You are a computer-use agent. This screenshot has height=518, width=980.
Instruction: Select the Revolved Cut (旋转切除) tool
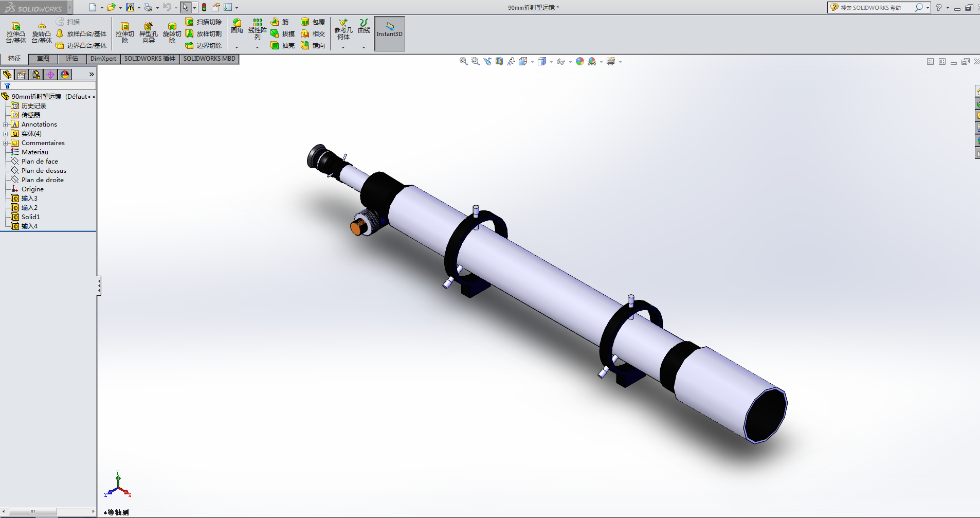pos(172,33)
